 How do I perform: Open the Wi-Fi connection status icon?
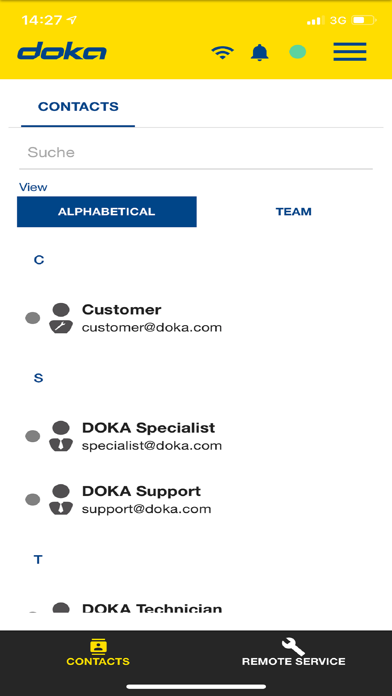click(222, 52)
